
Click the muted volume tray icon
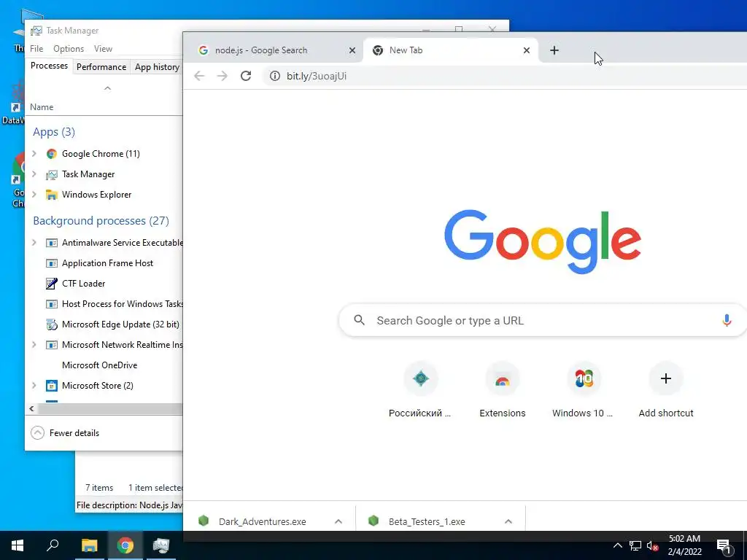(652, 545)
